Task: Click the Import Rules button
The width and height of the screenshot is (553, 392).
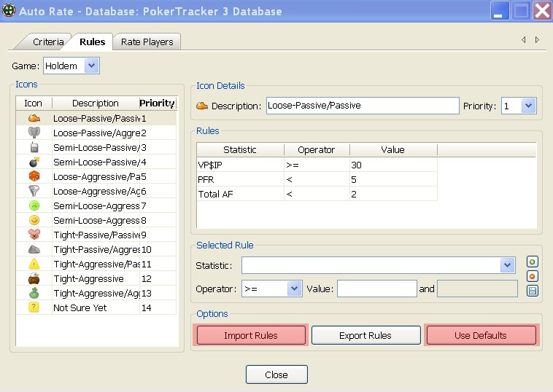Action: (251, 335)
